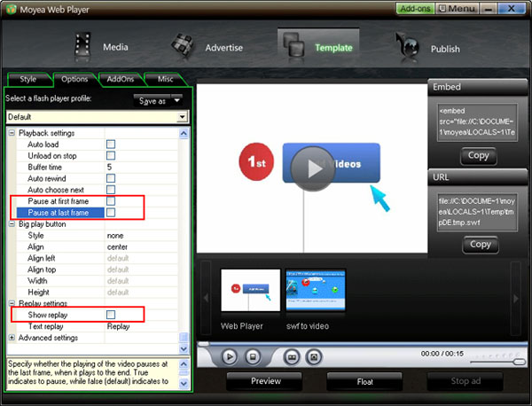Click the play button in player bar

[230, 357]
